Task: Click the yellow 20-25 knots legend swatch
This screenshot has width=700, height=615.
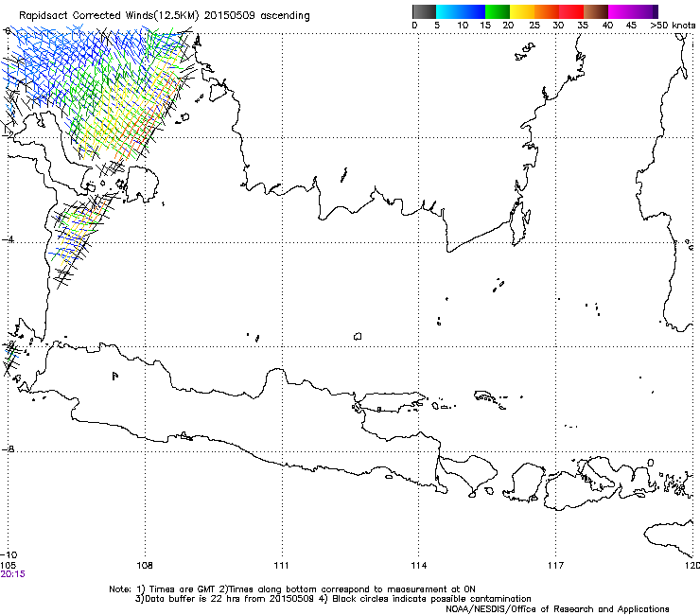Action: [x=522, y=11]
